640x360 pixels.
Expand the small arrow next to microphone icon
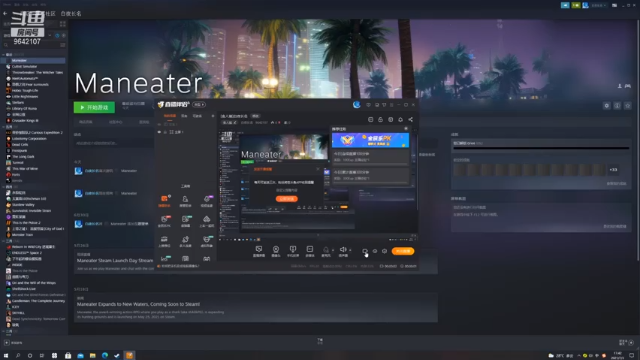(x=333, y=250)
